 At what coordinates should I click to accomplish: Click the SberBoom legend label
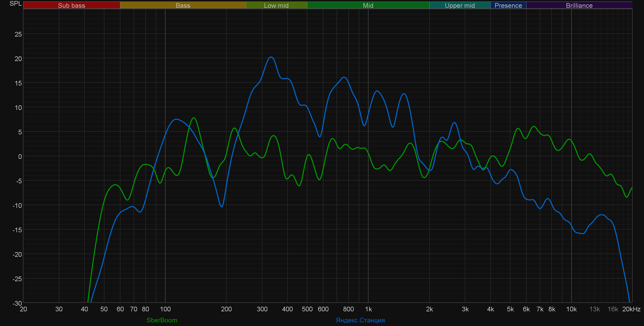click(x=162, y=320)
